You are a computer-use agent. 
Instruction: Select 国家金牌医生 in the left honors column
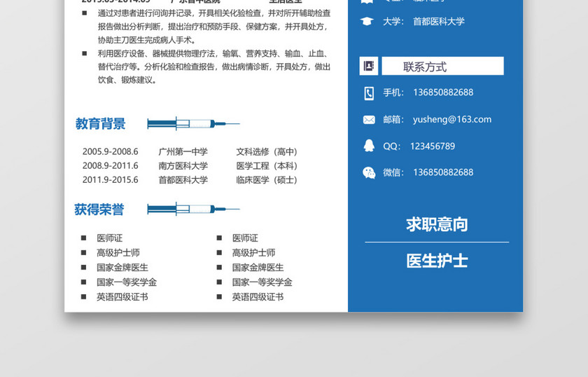122,268
